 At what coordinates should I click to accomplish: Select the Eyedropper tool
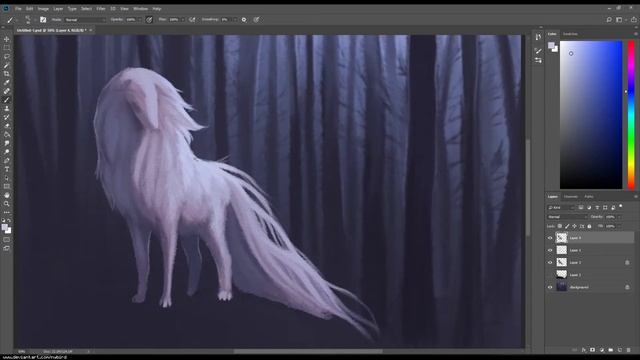pos(7,82)
